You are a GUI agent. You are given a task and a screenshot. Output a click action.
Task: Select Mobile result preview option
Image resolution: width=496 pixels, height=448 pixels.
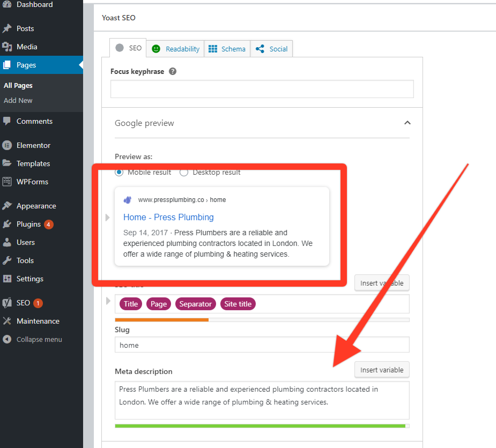tap(119, 173)
